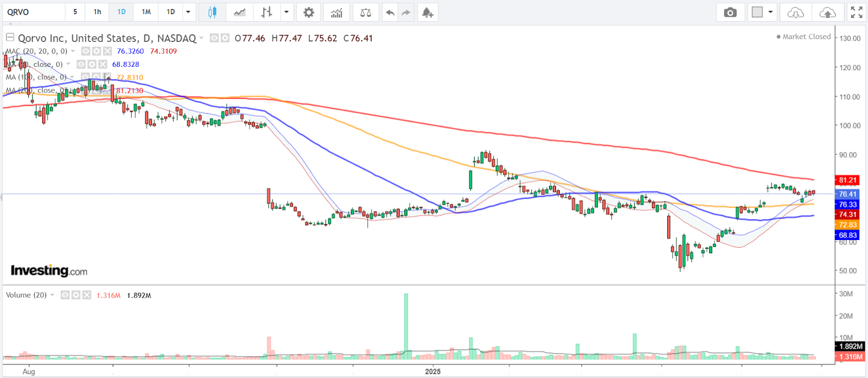Remove the MAC indicator with X
The height and width of the screenshot is (378, 868).
click(x=107, y=51)
